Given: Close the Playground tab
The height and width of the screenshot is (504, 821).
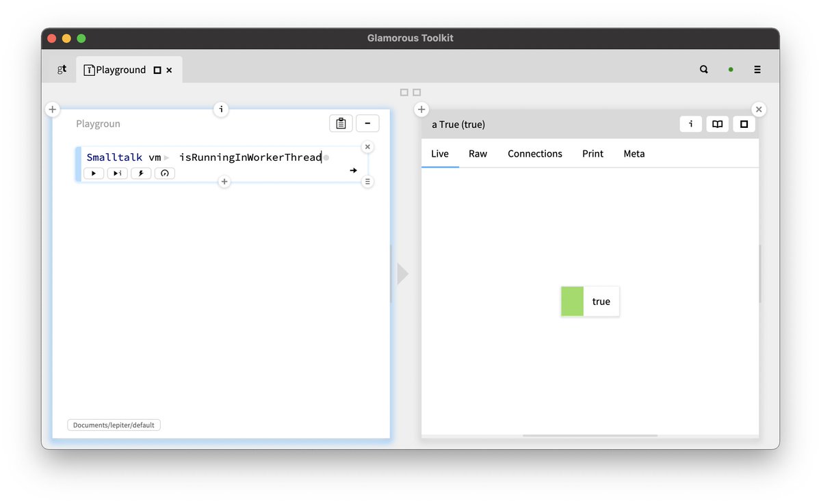Looking at the screenshot, I should coord(169,70).
